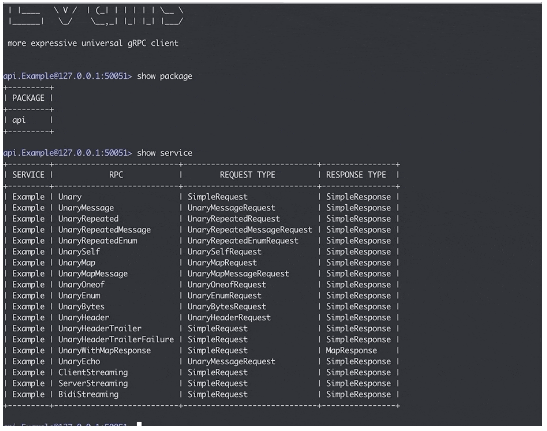Select the 'UnaryHeaderTrailer' RPC cell
This screenshot has width=547, height=431.
(100, 328)
